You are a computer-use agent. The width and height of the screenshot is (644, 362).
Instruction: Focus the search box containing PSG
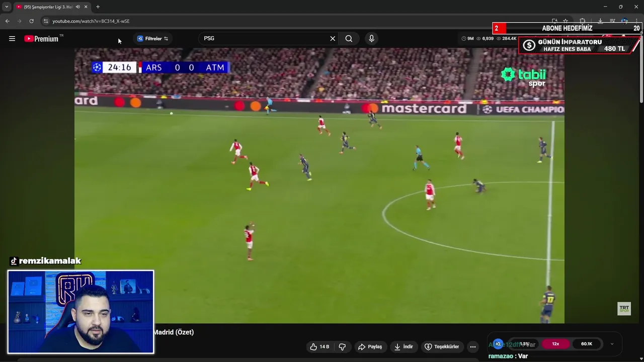(263, 38)
